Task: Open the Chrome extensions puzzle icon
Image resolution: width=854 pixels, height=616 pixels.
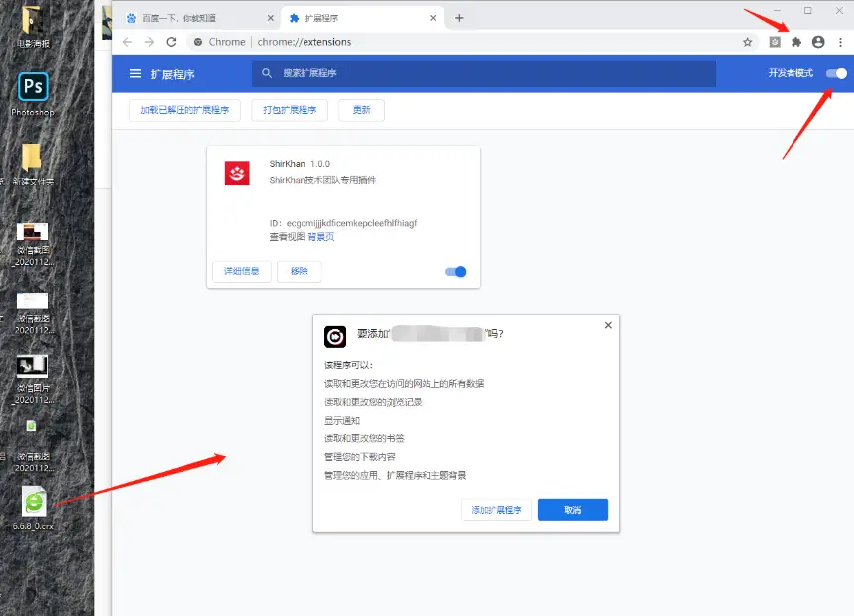Action: pyautogui.click(x=795, y=43)
